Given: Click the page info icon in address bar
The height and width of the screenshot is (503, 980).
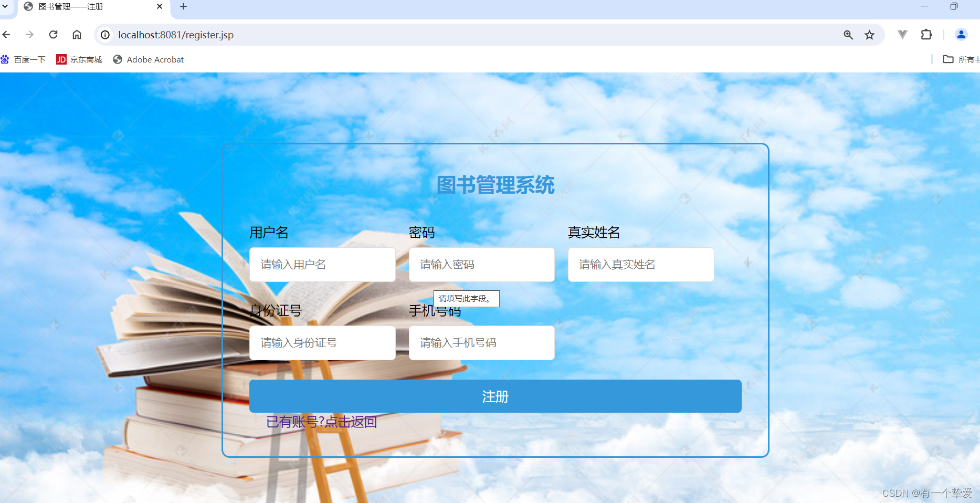Looking at the screenshot, I should [x=105, y=35].
